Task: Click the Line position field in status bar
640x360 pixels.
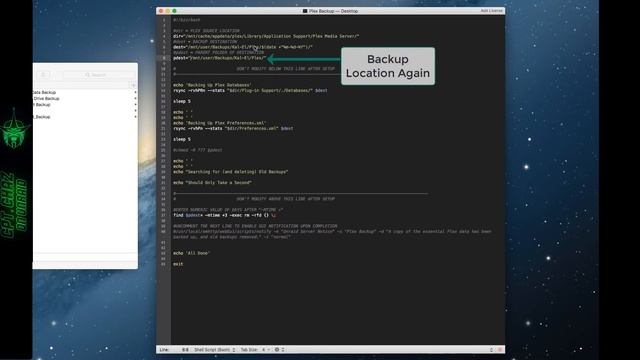Action: (x=174, y=350)
